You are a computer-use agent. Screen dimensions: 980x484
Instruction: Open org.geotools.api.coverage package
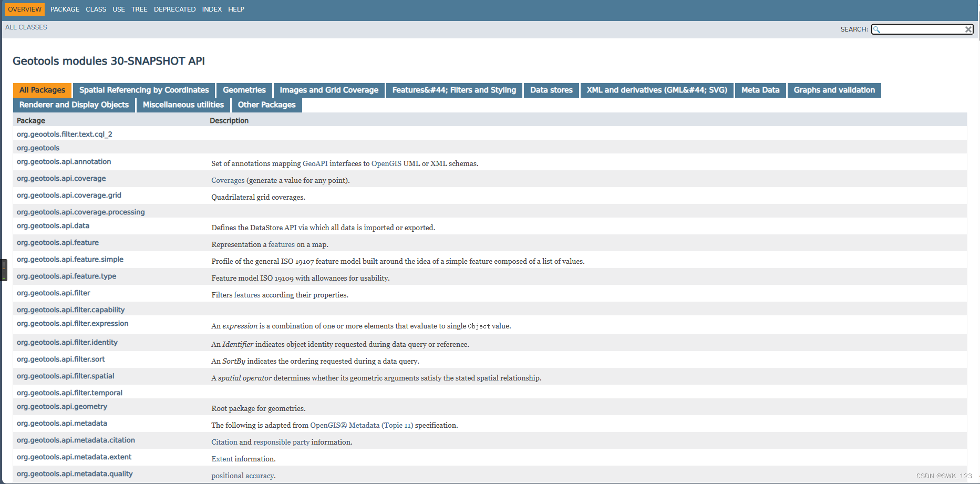point(61,179)
